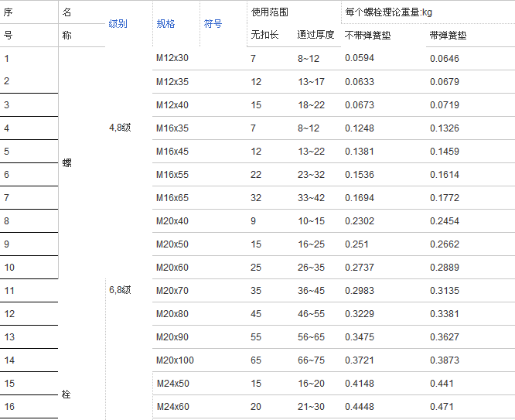Click the 符号 header link

point(213,24)
